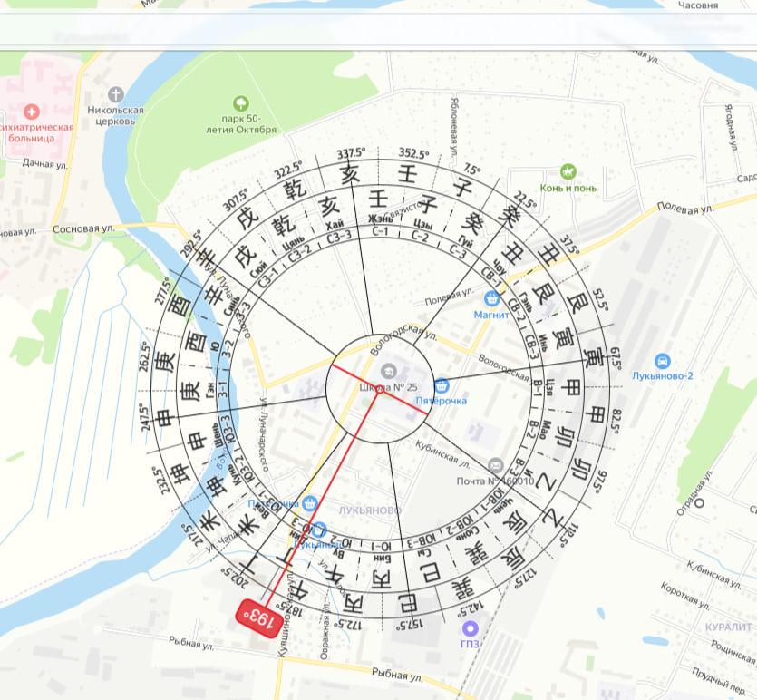This screenshot has height=700, width=757.
Task: Open the Пятёрочка icon near Школа № 25
Action: 442,385
